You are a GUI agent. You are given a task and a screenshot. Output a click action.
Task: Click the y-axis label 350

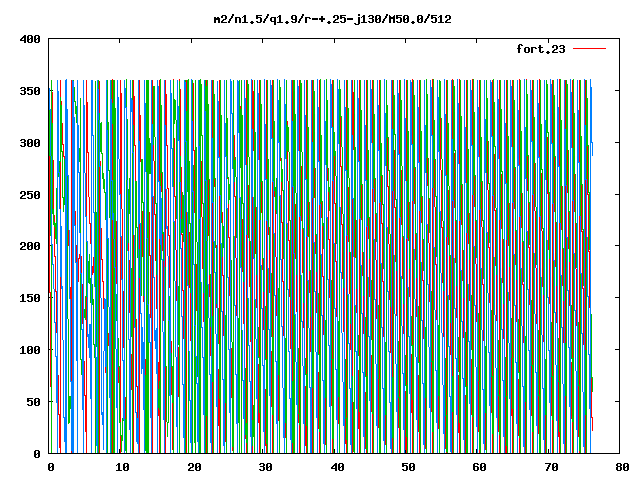coord(30,91)
